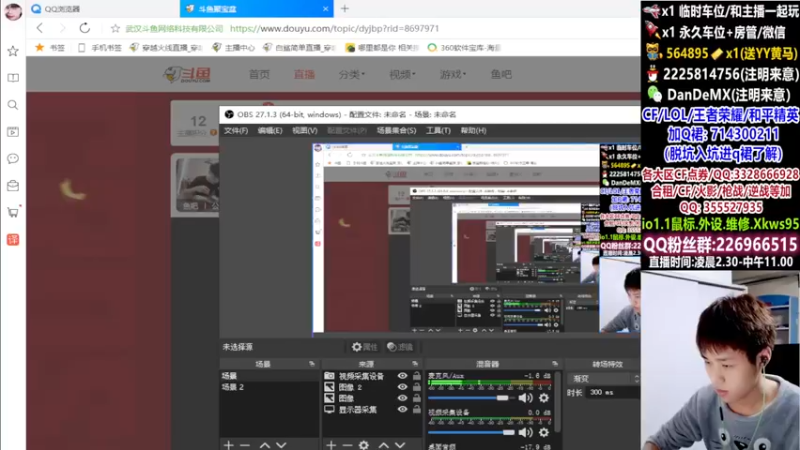Bookmark the page with the address bar star

click(115, 29)
